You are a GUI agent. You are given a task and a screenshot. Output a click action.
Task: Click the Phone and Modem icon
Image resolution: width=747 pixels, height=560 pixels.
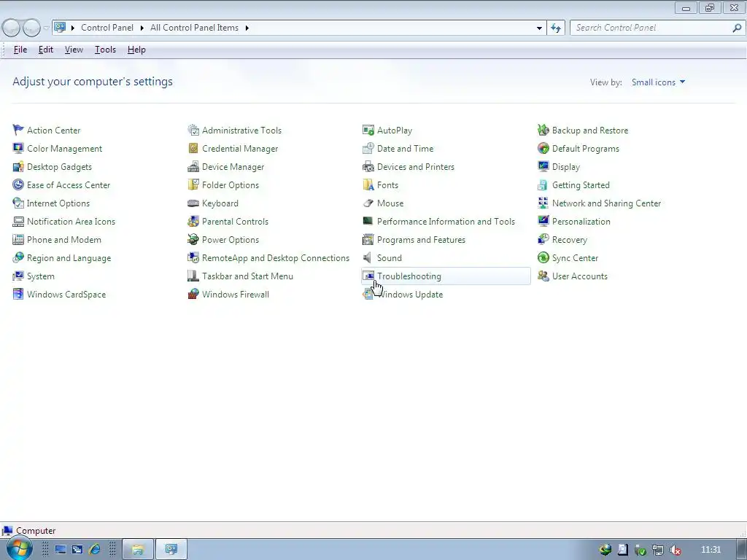point(18,239)
